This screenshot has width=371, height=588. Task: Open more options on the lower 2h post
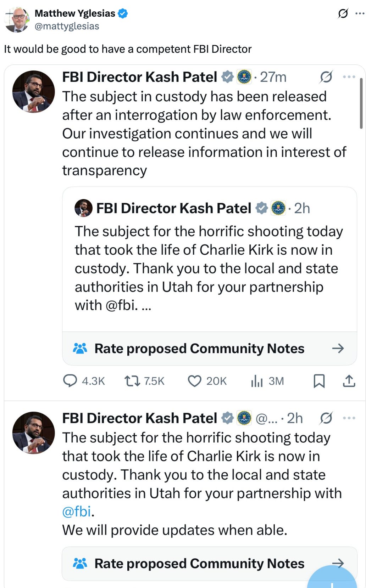click(x=349, y=418)
